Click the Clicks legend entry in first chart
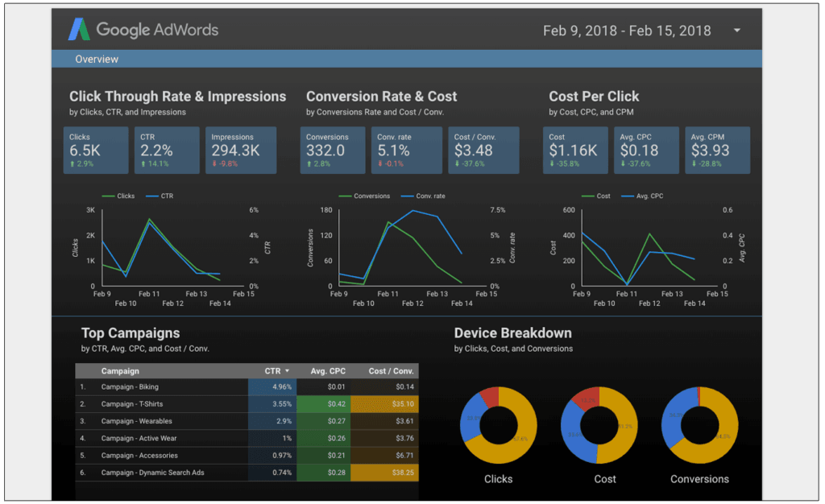 pyautogui.click(x=118, y=196)
